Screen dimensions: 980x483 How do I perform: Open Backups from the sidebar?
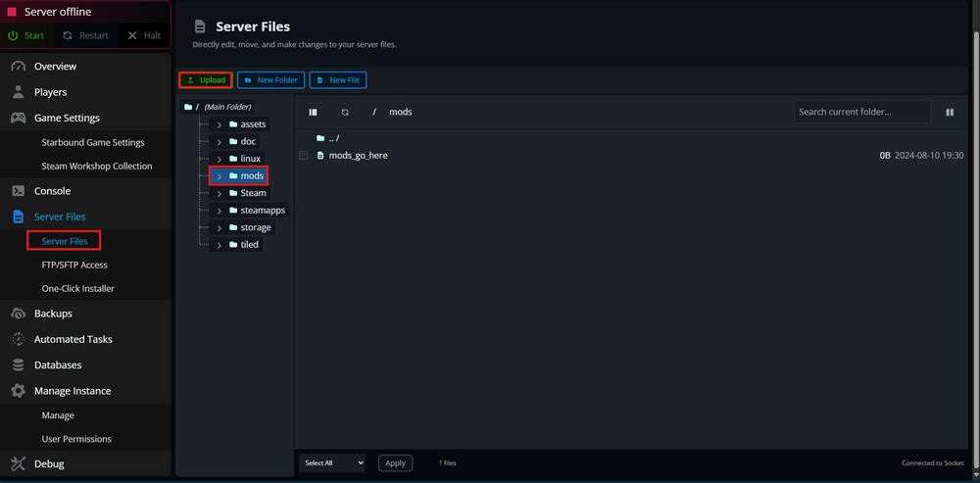[x=53, y=314]
